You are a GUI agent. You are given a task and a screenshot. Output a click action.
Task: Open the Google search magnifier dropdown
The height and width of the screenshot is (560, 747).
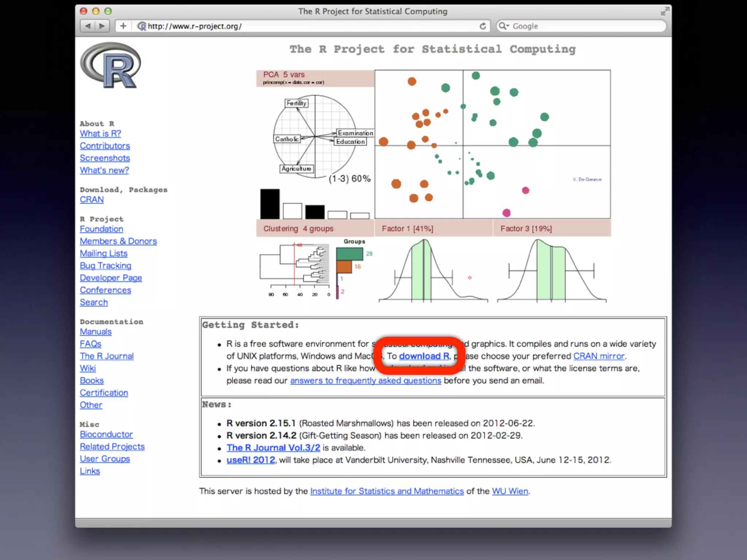click(504, 26)
